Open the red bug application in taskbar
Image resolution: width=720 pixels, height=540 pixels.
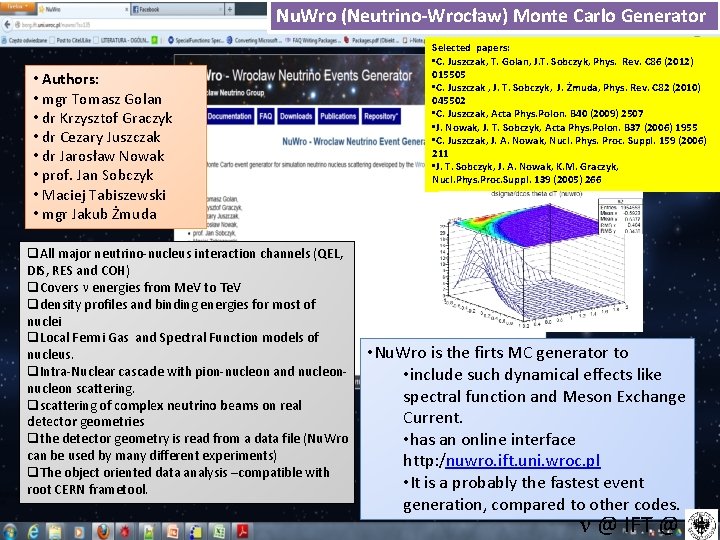[125, 531]
